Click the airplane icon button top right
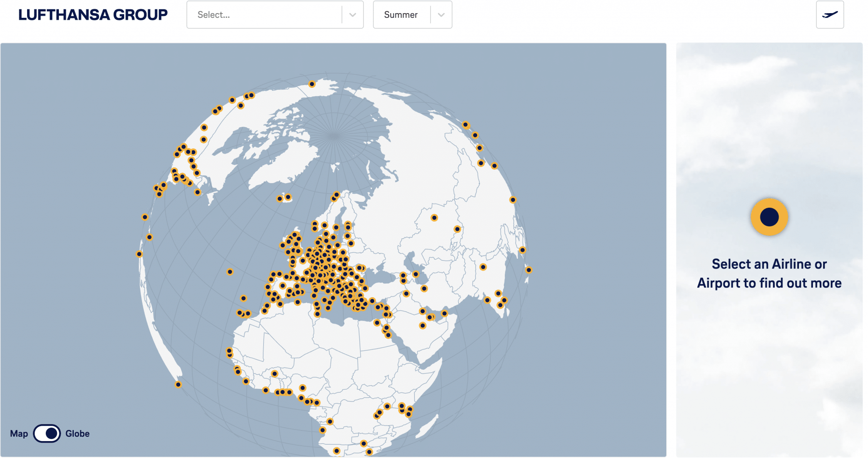This screenshot has height=458, width=868. pyautogui.click(x=829, y=15)
